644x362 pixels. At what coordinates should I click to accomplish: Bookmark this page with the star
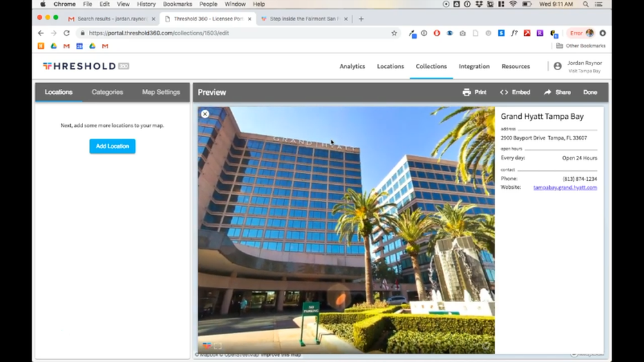point(394,33)
